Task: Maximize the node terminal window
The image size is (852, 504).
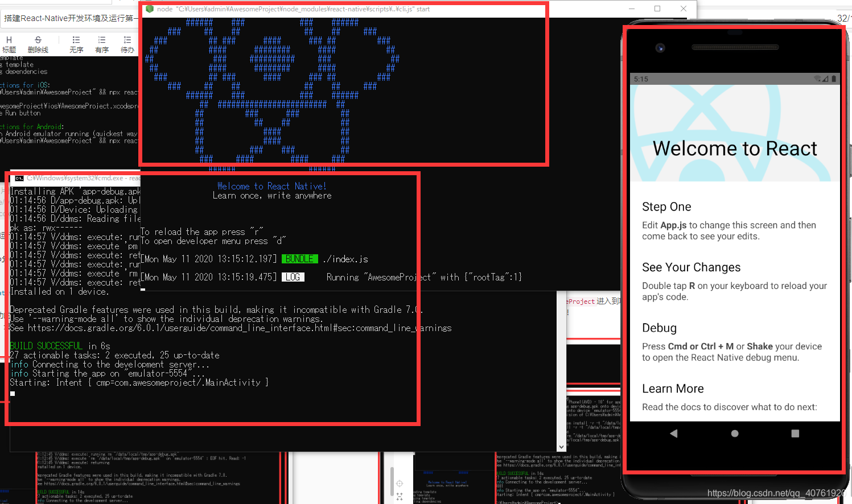Action: pyautogui.click(x=657, y=9)
